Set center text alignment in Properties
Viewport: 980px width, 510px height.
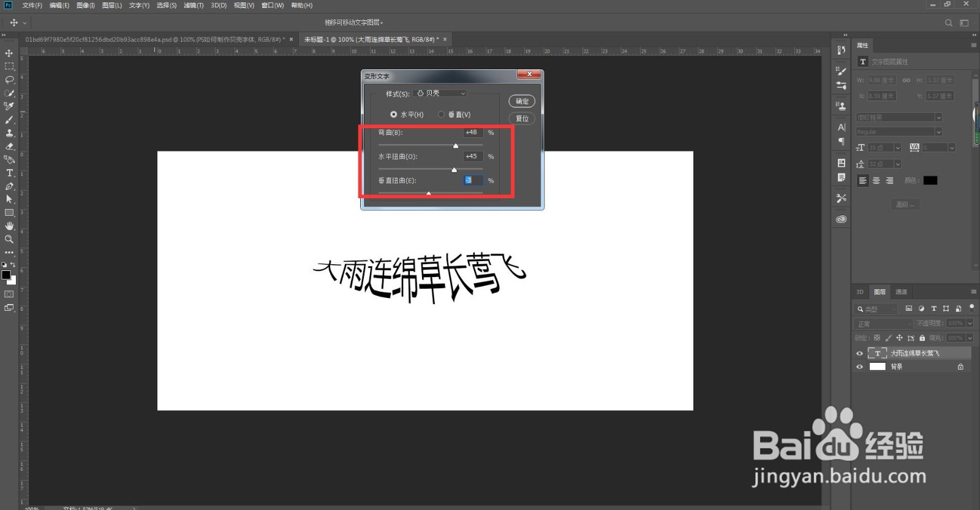pos(876,180)
